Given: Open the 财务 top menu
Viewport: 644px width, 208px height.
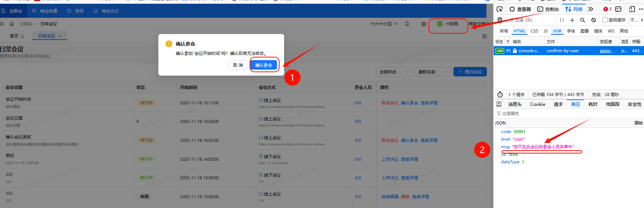Looking at the screenshot, I should (x=76, y=11).
